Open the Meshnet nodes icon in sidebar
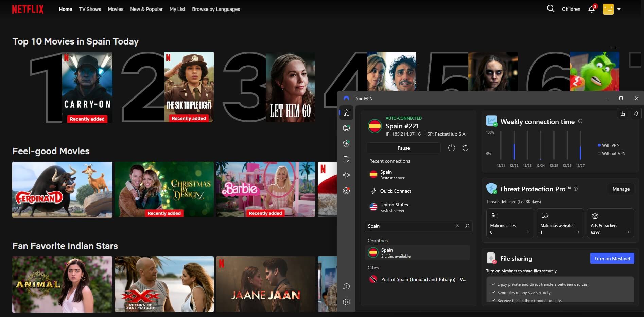Viewport: 644px width, 317px height. [346, 175]
